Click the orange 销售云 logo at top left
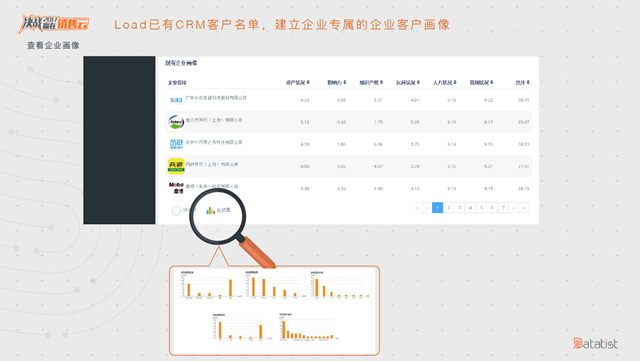640x361 pixels. [54, 24]
